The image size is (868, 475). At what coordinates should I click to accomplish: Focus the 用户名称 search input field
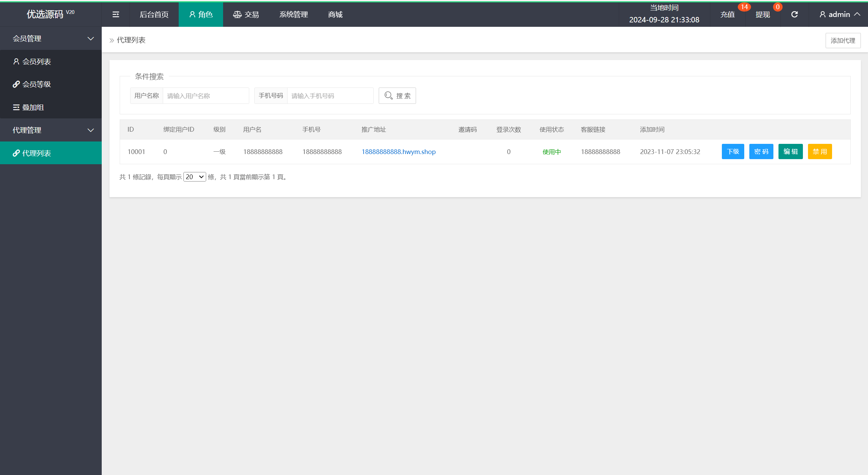coord(205,96)
